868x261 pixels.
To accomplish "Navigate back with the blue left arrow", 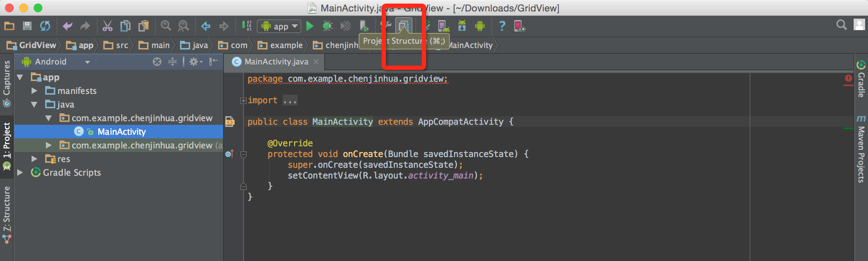I will click(x=206, y=26).
